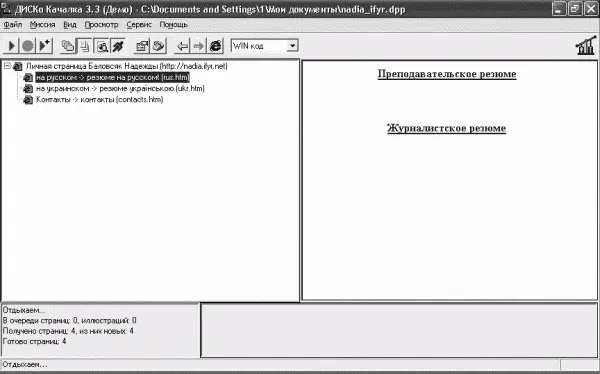Select tree item на украинском ukr.htm

(x=120, y=88)
